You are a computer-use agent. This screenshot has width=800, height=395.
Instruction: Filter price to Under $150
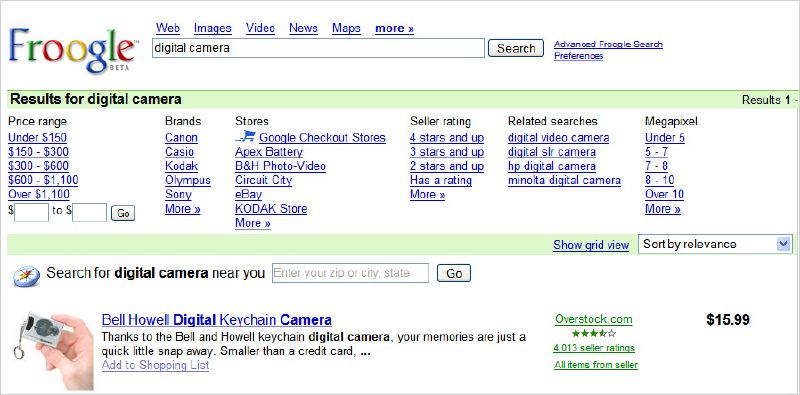(x=37, y=138)
